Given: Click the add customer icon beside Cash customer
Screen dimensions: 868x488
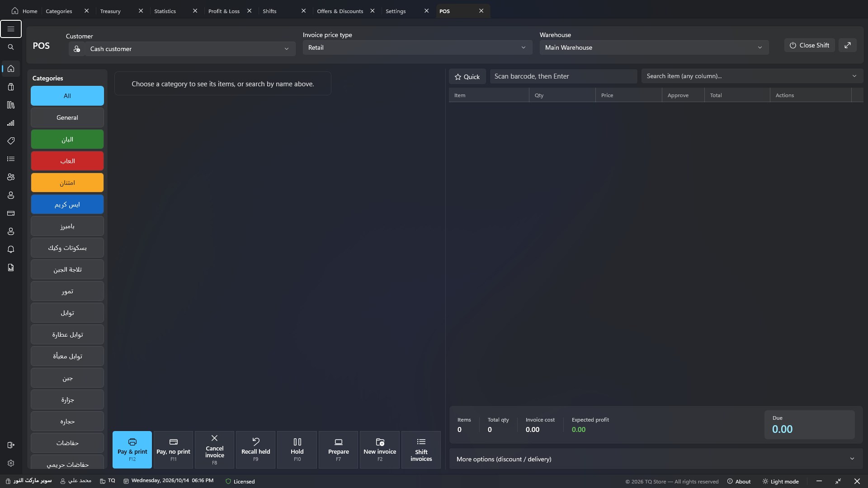Looking at the screenshot, I should click(77, 49).
